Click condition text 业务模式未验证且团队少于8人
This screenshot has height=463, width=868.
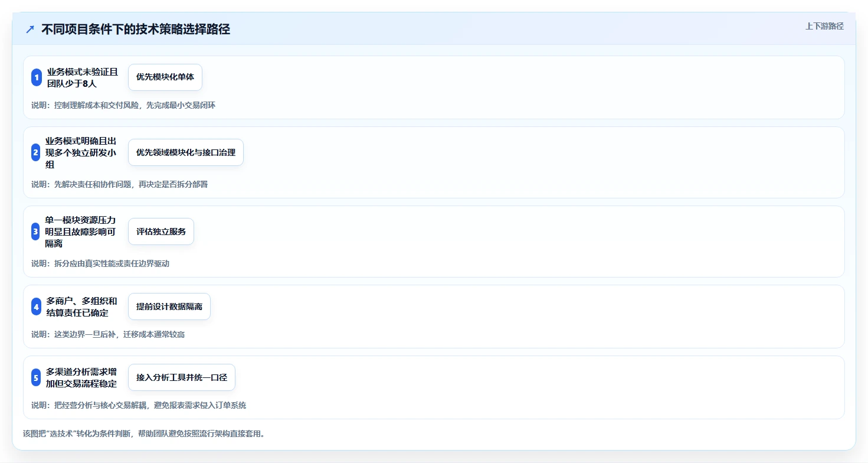[83, 77]
